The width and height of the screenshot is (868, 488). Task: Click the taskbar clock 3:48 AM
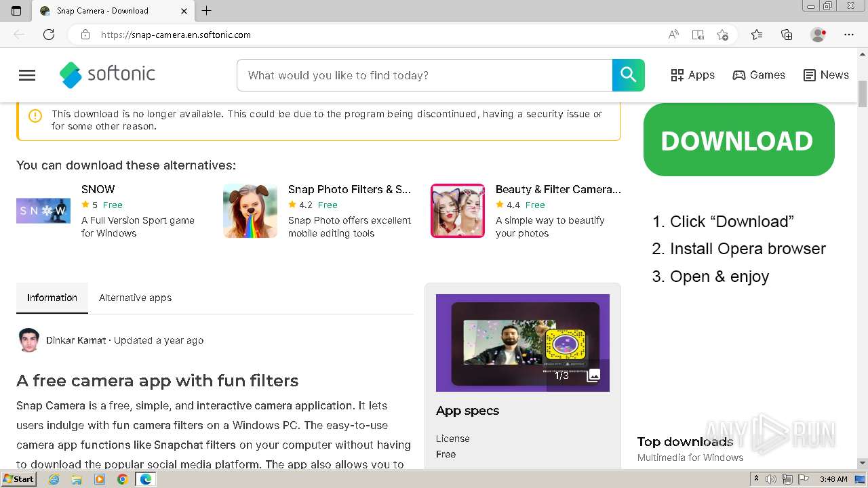[833, 479]
